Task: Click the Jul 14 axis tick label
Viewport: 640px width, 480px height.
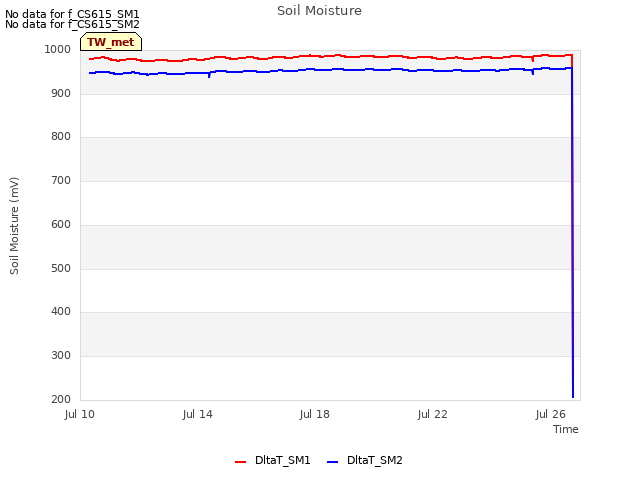Action: point(198,414)
